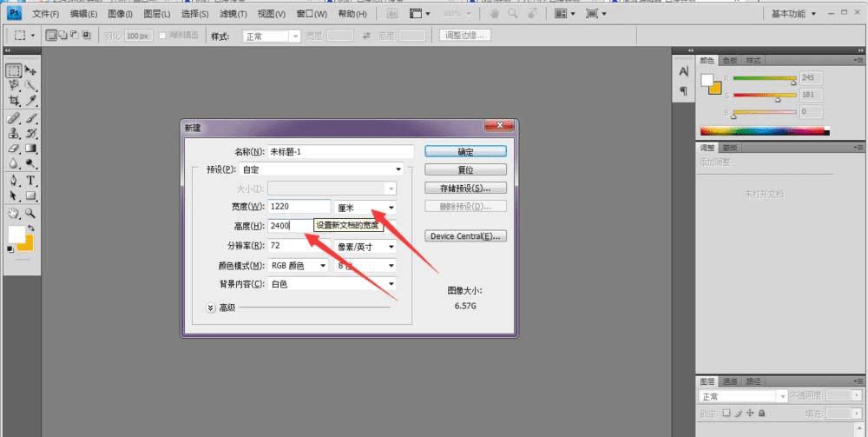
Task: Choose New Selection mode in options bar
Action: click(x=51, y=36)
